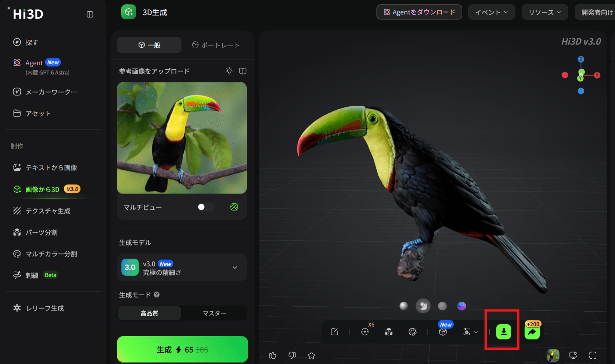Screen dimensions: 615x364
Task: Click the star favorite icon
Action: tap(311, 355)
